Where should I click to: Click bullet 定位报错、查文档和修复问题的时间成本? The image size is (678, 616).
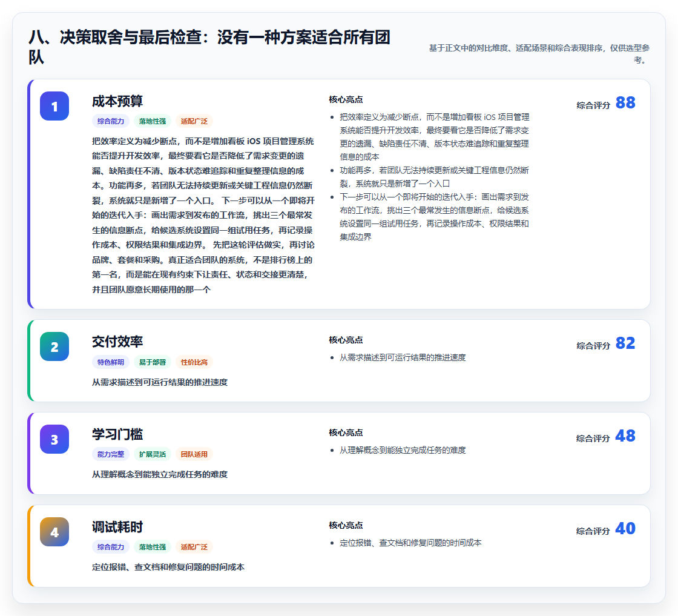(x=410, y=543)
